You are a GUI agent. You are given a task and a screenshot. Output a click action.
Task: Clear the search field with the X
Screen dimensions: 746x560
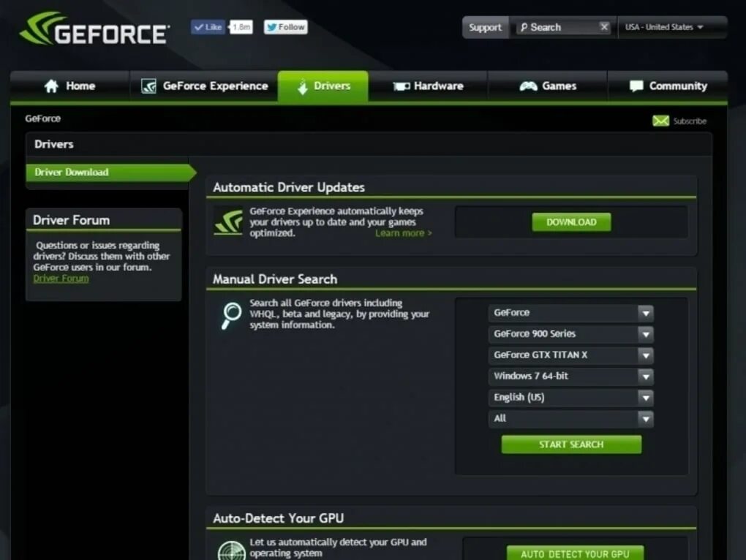pos(604,26)
